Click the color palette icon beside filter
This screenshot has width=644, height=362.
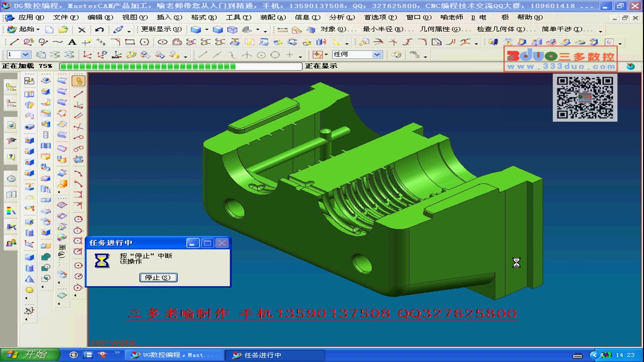(x=396, y=54)
